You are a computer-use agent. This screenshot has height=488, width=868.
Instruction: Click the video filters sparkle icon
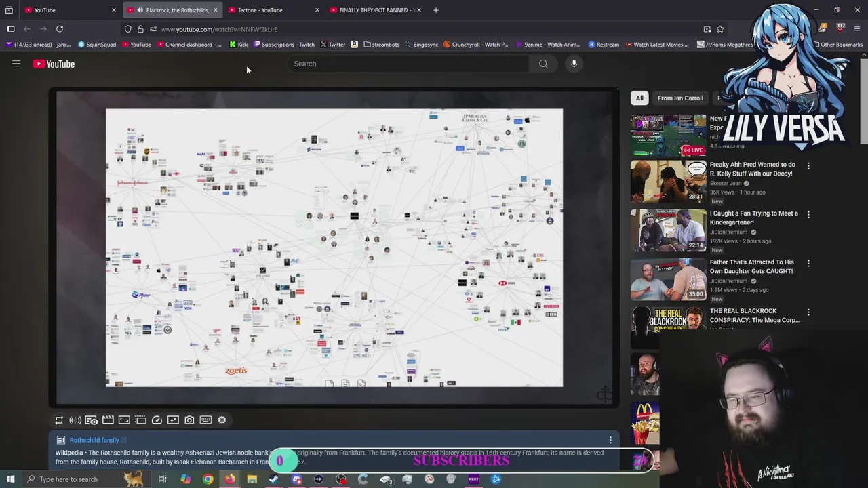(x=173, y=420)
